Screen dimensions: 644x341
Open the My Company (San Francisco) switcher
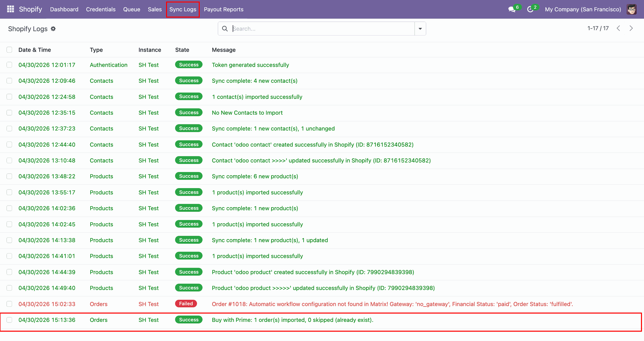tap(583, 9)
